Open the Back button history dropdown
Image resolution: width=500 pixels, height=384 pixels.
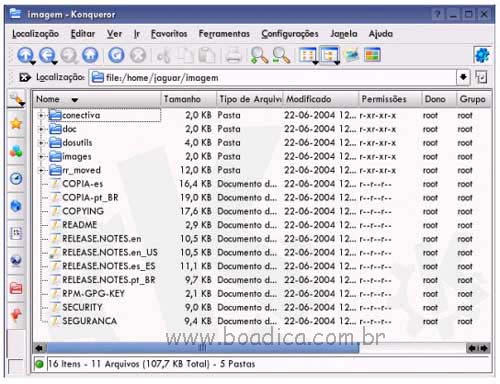coord(54,63)
